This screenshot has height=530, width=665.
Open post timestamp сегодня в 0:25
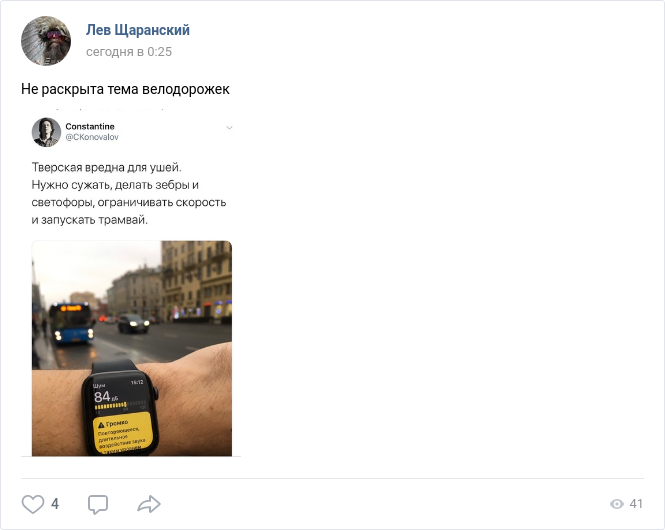pyautogui.click(x=129, y=52)
